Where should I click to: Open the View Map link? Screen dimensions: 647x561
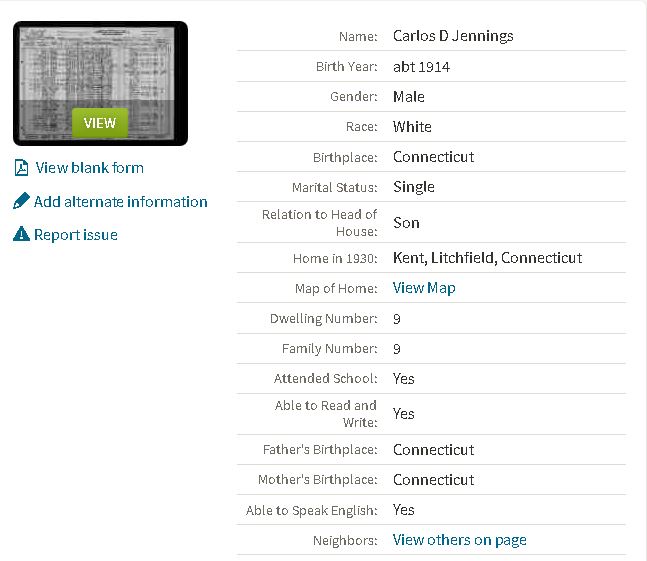tap(424, 288)
